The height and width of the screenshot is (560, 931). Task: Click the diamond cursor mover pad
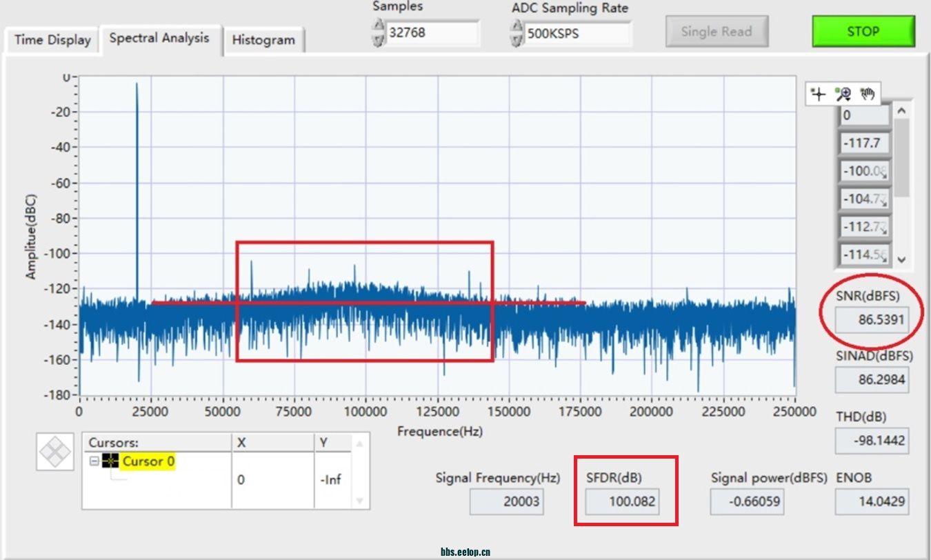pos(55,452)
